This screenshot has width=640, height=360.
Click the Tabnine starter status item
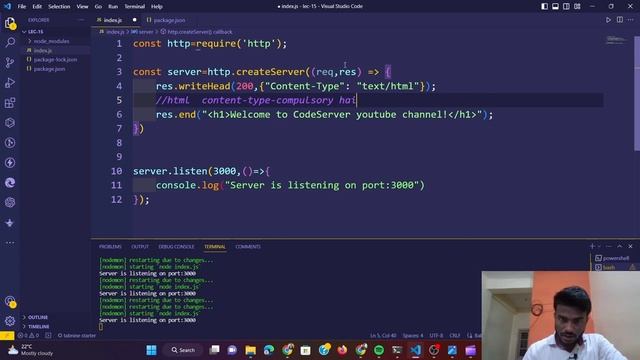[x=77, y=336]
